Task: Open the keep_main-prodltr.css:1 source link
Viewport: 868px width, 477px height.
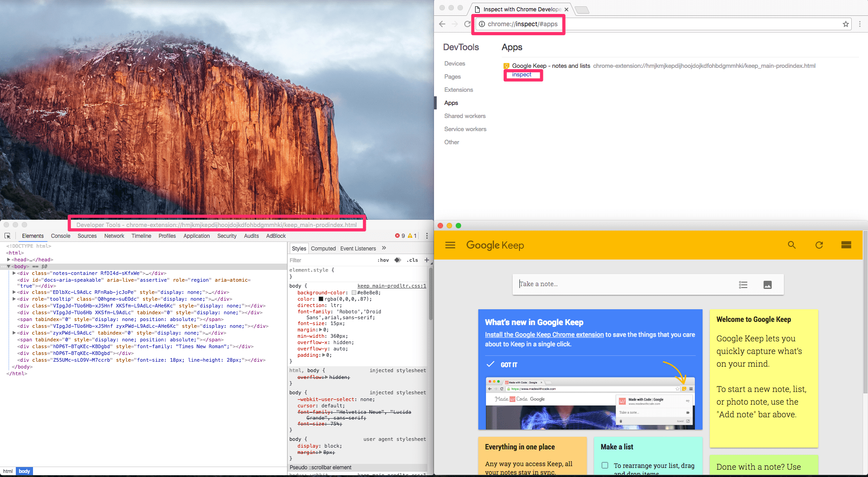Action: click(x=392, y=286)
